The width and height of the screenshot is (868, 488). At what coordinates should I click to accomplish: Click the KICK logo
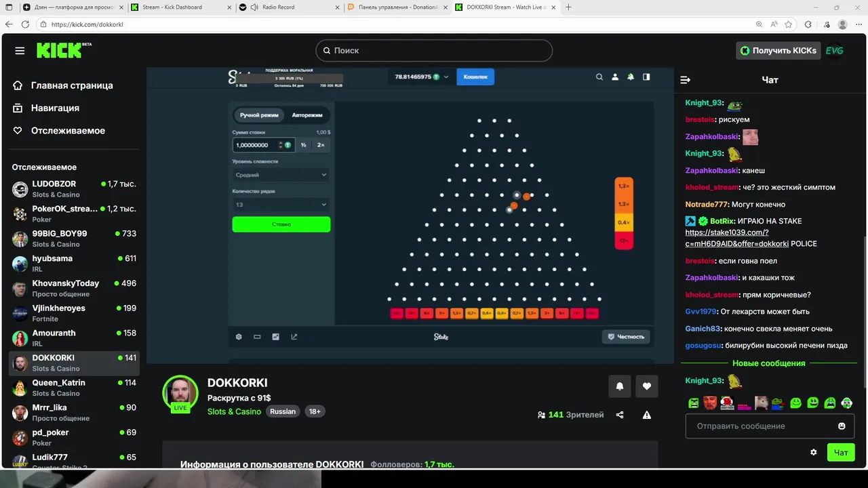tap(64, 50)
